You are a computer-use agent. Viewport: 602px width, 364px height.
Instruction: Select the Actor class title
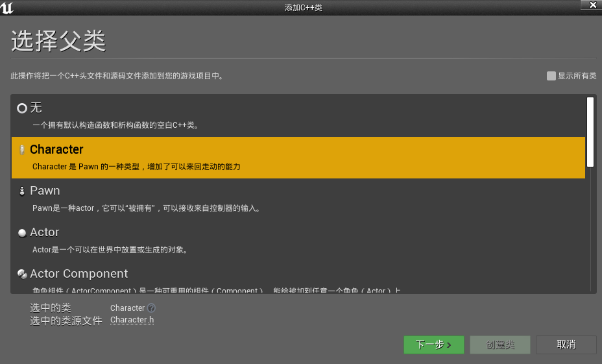click(45, 232)
